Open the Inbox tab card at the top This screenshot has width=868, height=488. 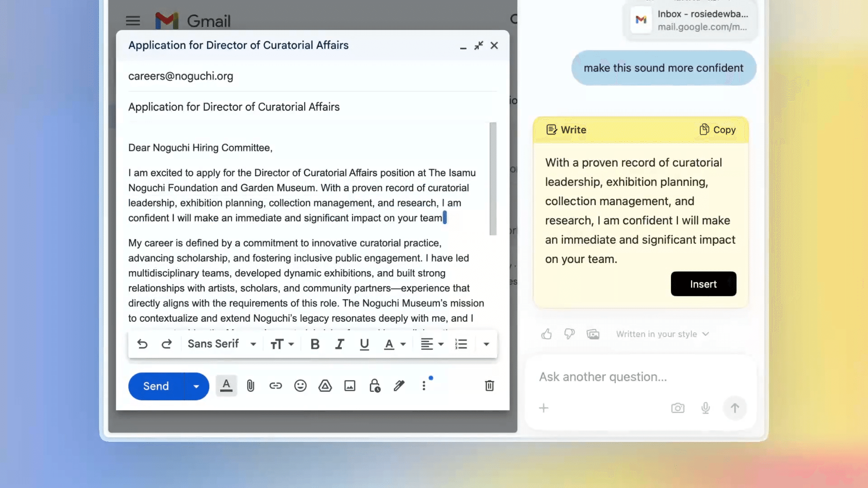tap(690, 20)
